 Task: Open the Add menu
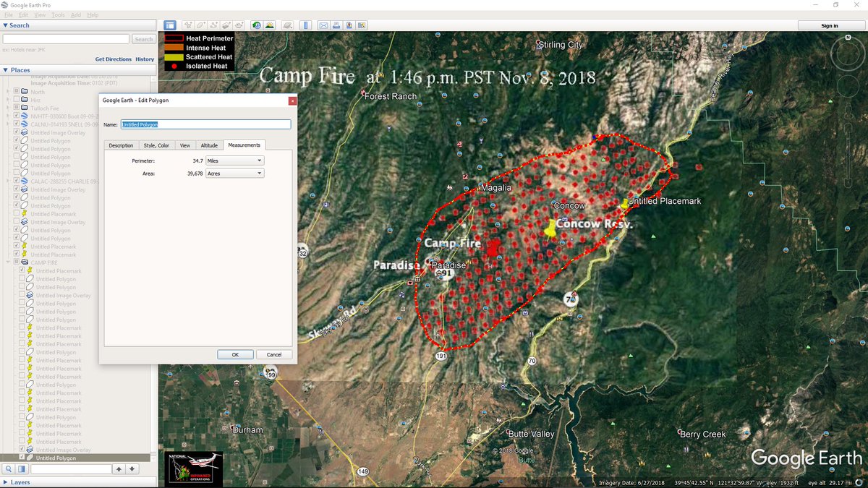click(x=76, y=14)
